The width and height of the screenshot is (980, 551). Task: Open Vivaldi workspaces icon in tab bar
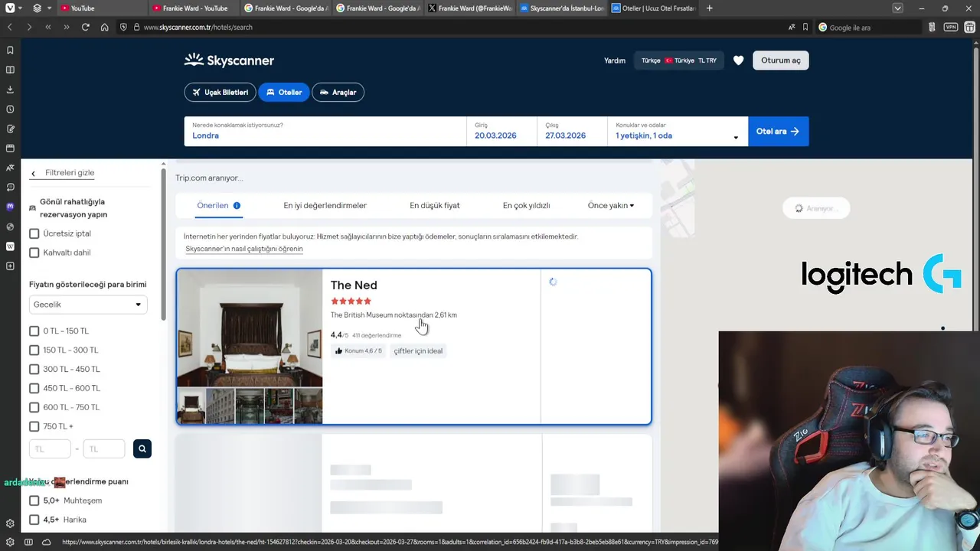pos(37,8)
